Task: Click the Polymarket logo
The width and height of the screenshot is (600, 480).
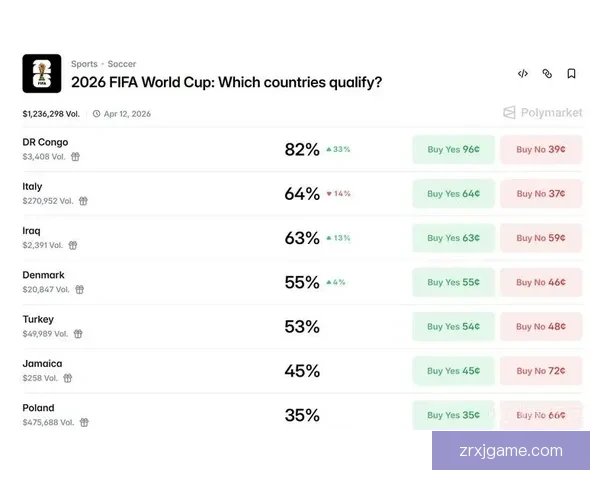Action: coord(542,113)
